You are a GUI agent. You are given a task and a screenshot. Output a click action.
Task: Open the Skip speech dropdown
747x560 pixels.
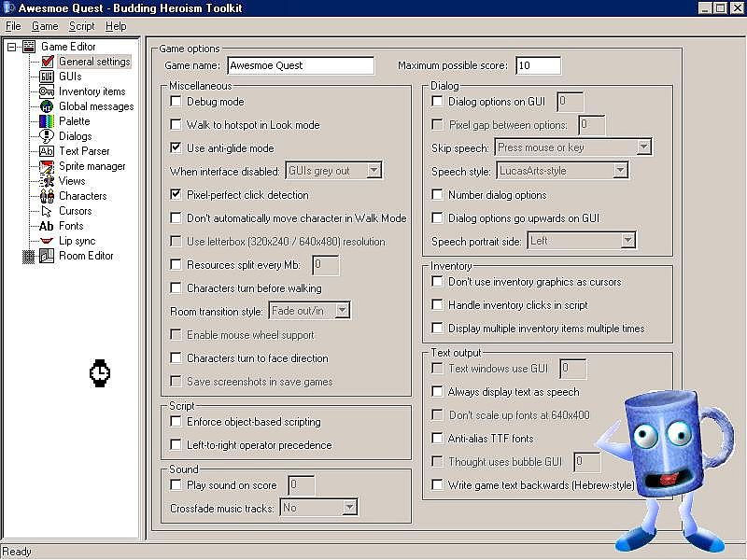click(643, 147)
